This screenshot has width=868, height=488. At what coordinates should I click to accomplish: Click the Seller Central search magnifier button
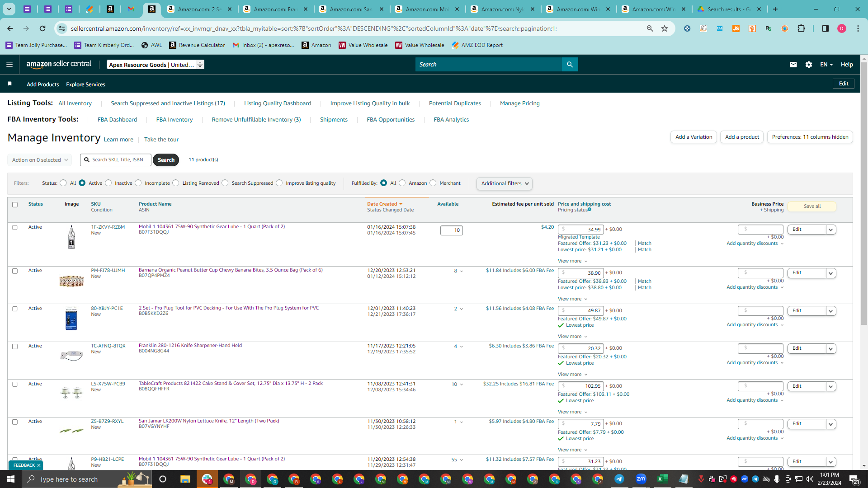(x=570, y=65)
